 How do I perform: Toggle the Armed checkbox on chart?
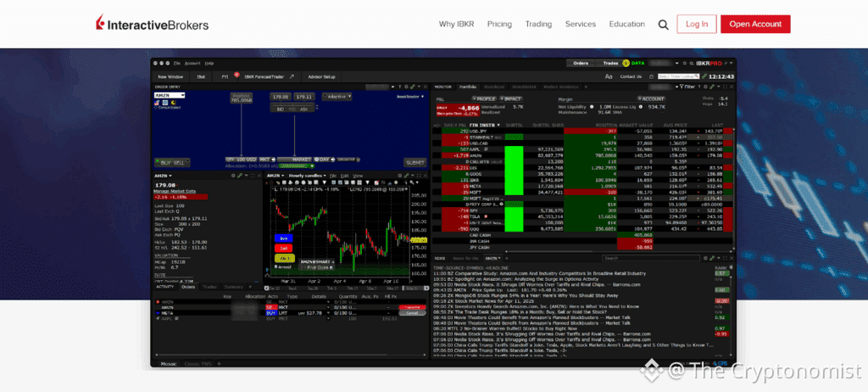click(x=276, y=267)
